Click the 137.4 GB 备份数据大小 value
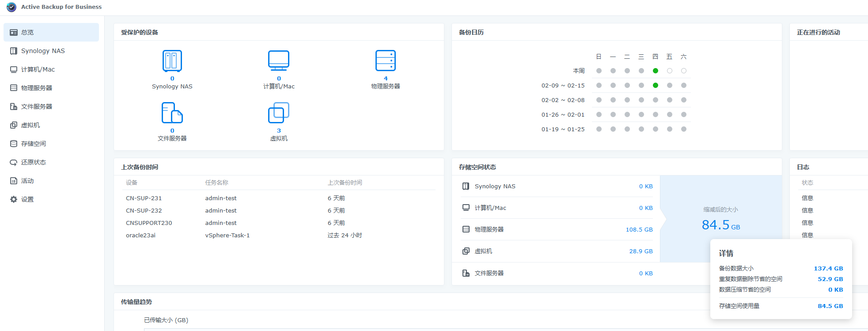The width and height of the screenshot is (868, 331). click(x=828, y=268)
